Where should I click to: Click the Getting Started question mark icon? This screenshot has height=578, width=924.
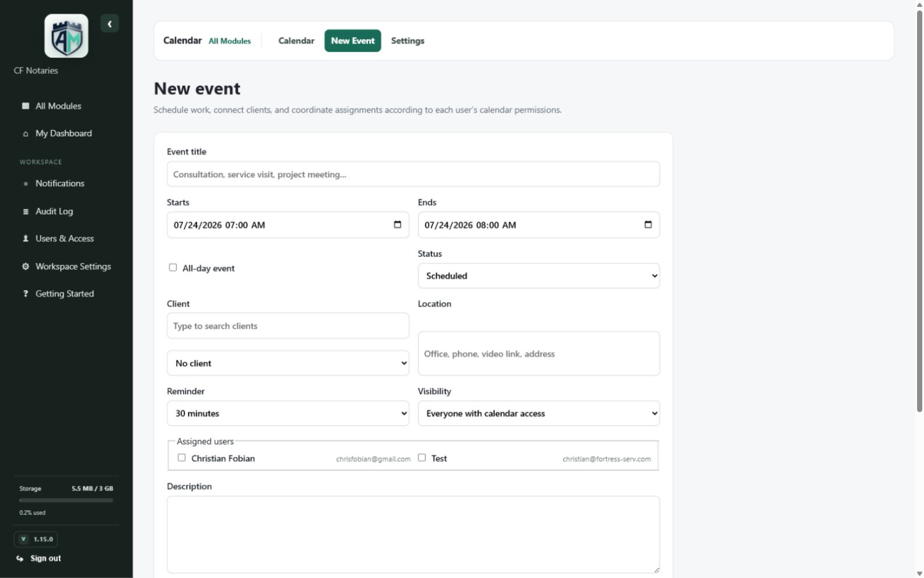click(25, 294)
